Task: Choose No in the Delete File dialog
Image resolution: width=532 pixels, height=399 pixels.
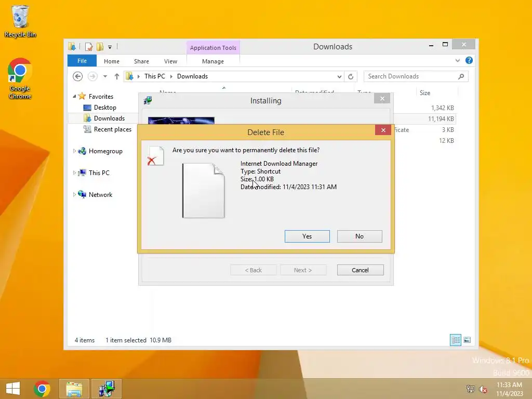Action: pyautogui.click(x=360, y=236)
